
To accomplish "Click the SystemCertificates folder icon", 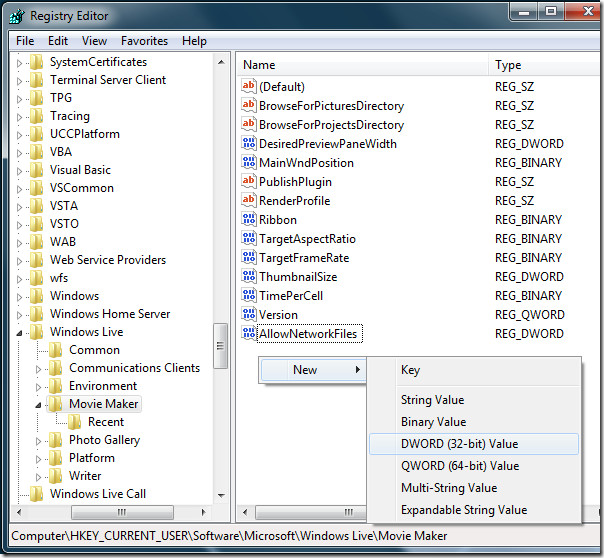I will 37,62.
